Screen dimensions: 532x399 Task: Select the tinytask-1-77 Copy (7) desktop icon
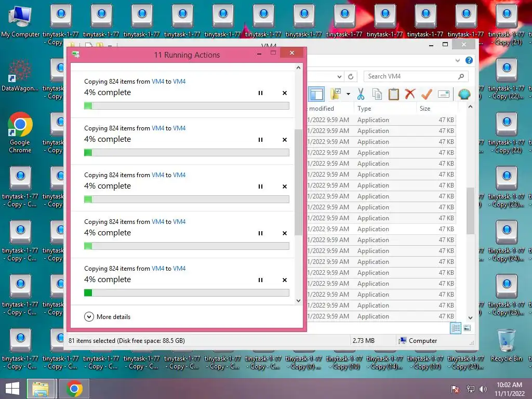[303, 362]
